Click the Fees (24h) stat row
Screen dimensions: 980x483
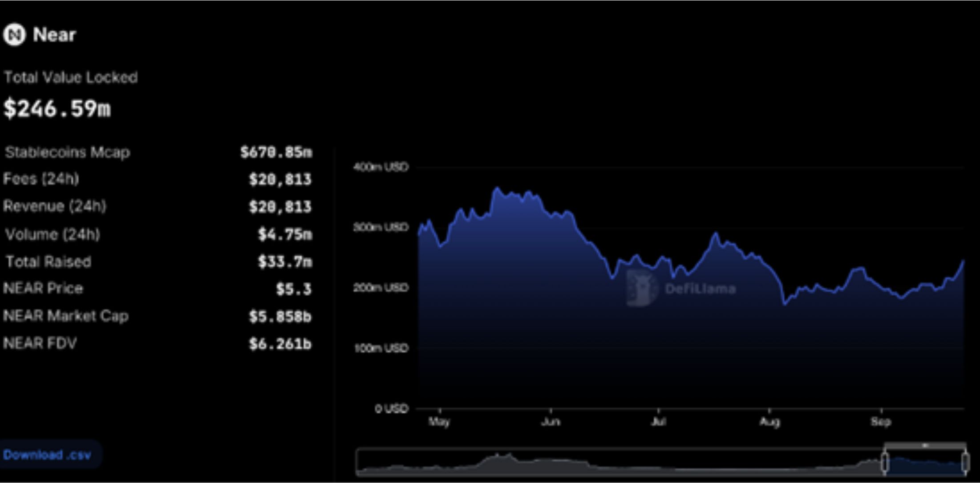[41, 179]
